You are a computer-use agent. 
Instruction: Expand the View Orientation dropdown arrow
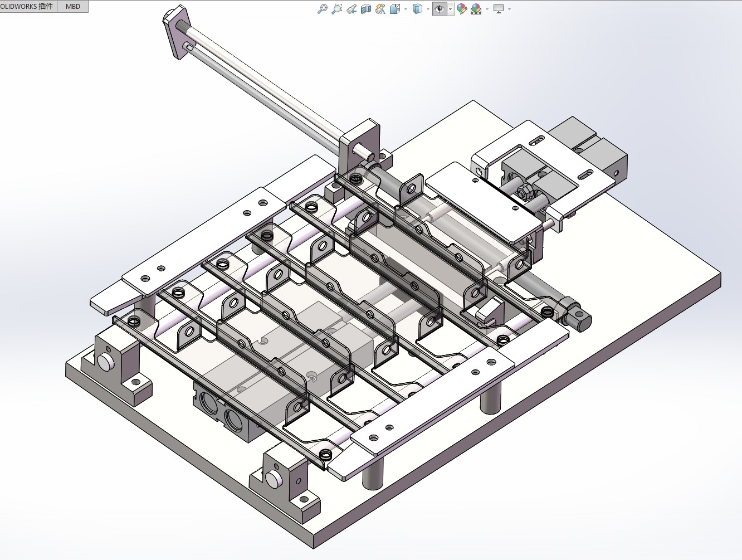406,9
